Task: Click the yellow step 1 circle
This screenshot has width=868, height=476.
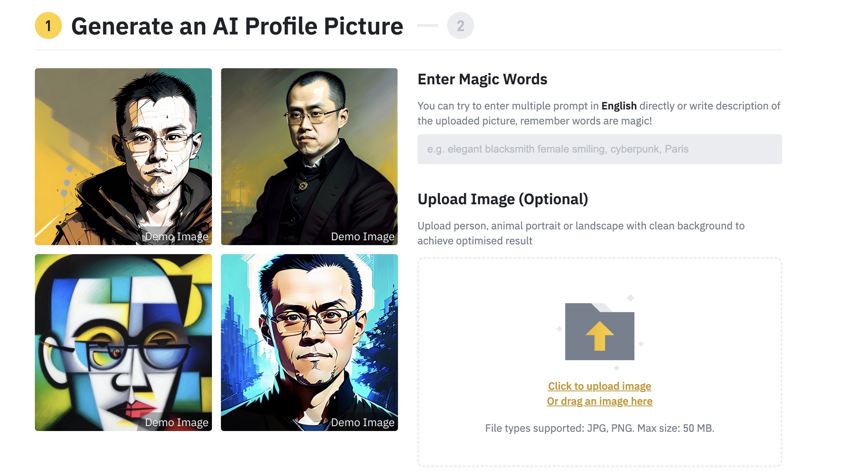Action: (x=48, y=25)
